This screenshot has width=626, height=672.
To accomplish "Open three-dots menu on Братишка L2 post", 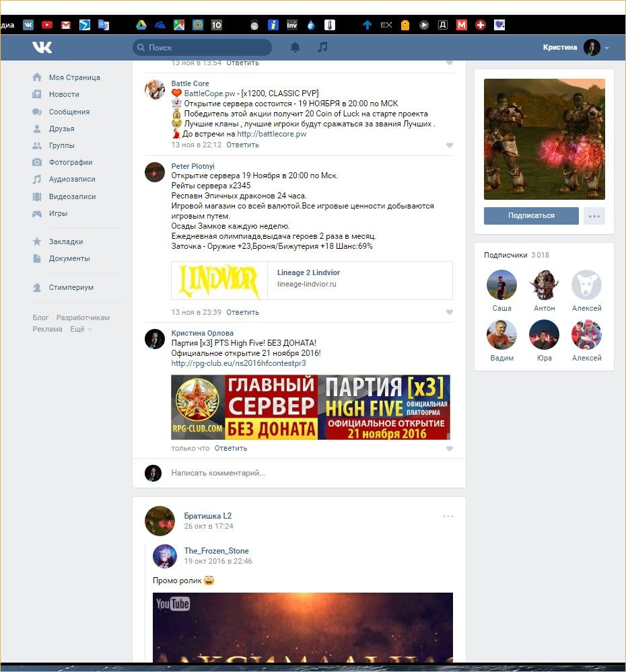I will pyautogui.click(x=448, y=517).
